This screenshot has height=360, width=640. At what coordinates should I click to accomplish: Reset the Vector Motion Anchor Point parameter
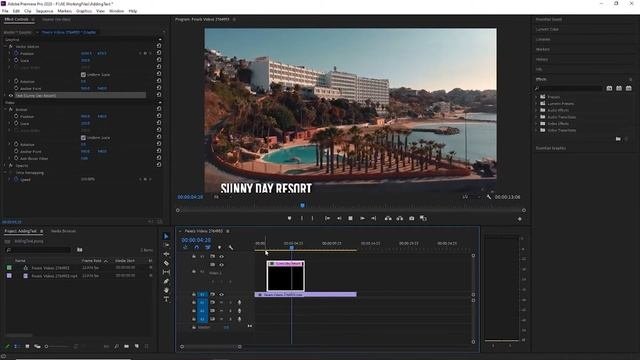[159, 88]
